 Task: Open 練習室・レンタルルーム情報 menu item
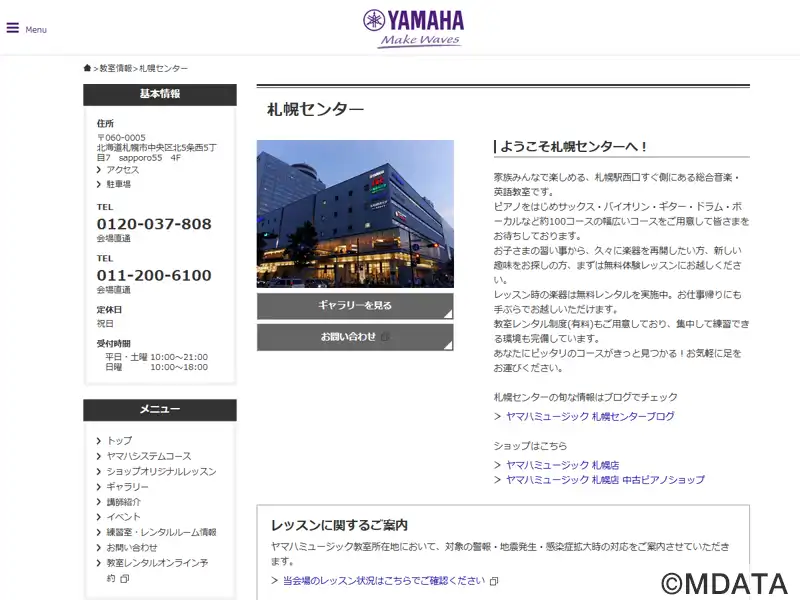coord(161,532)
